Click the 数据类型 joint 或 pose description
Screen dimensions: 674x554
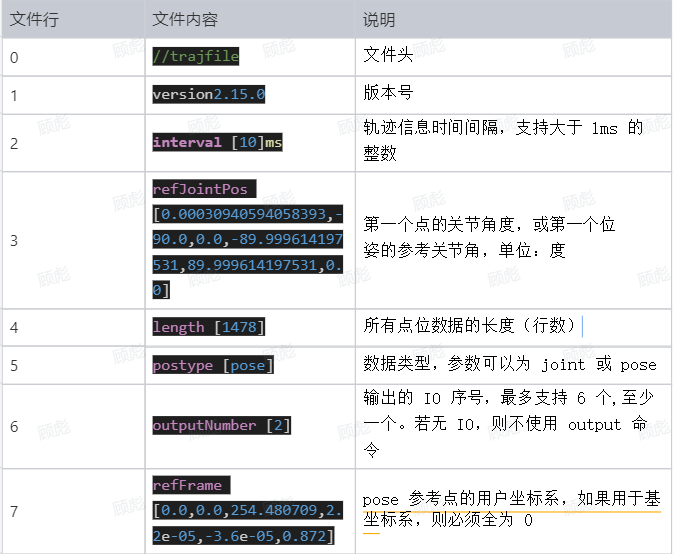[x=509, y=364]
